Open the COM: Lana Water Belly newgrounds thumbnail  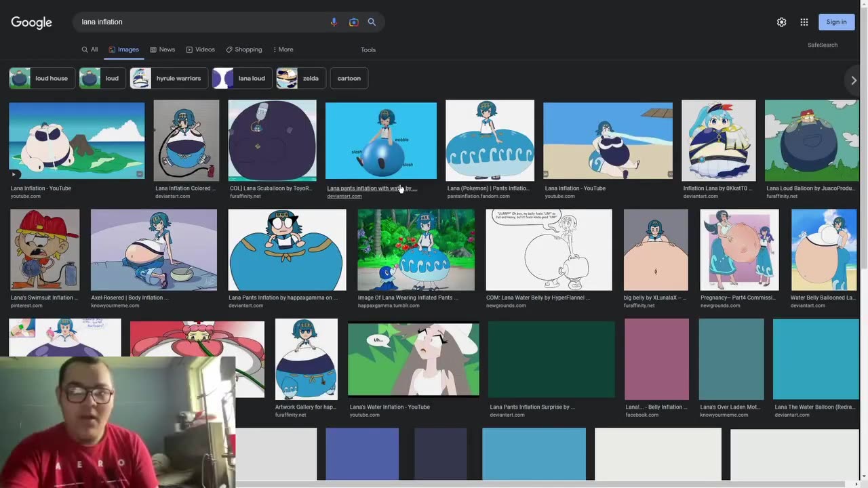(549, 249)
